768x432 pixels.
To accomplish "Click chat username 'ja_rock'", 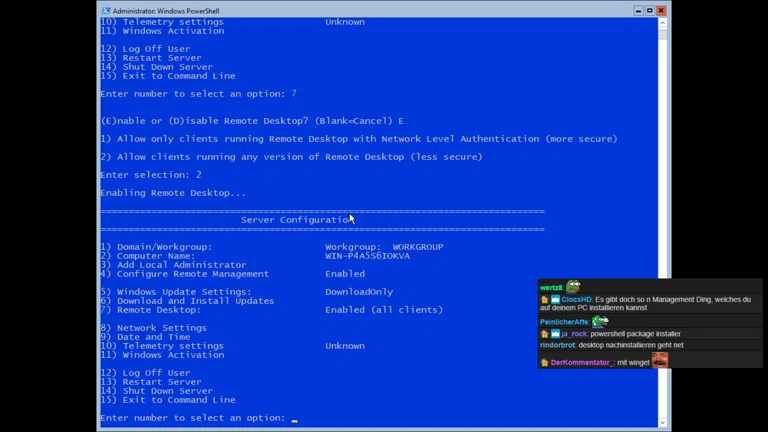I will point(574,334).
